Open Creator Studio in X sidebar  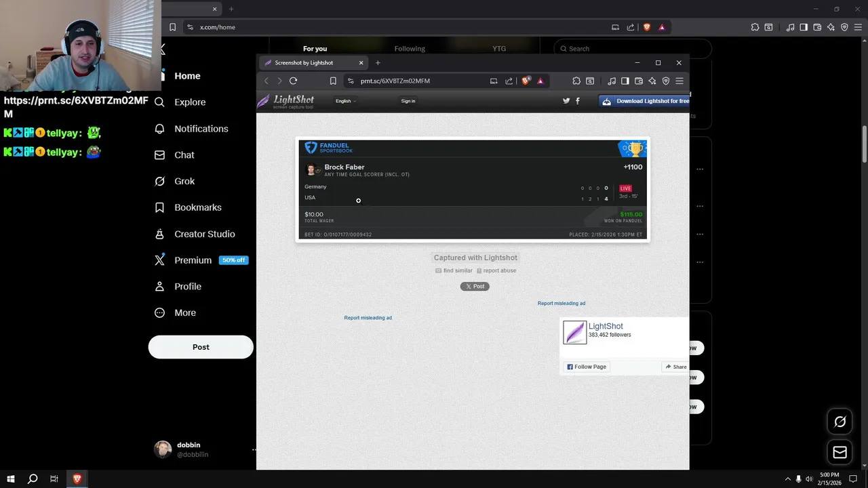195,234
